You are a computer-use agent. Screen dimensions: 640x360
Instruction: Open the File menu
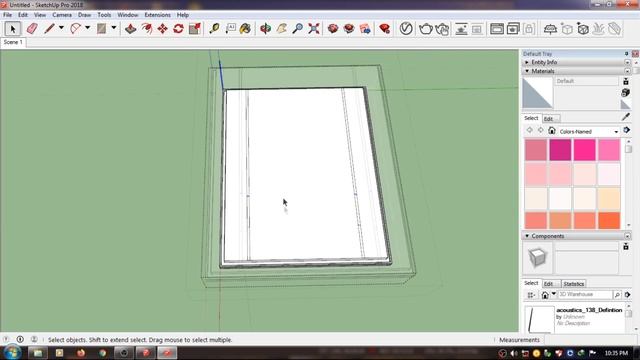coord(7,15)
